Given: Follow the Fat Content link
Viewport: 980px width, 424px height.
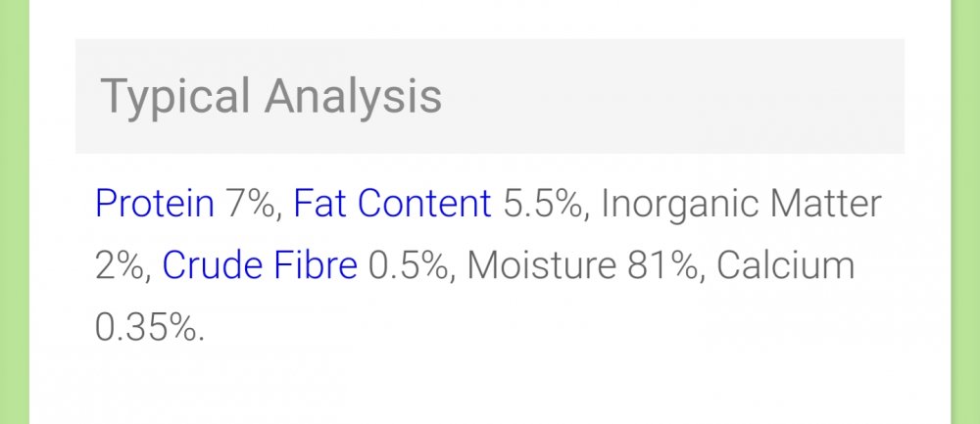Looking at the screenshot, I should (393, 204).
